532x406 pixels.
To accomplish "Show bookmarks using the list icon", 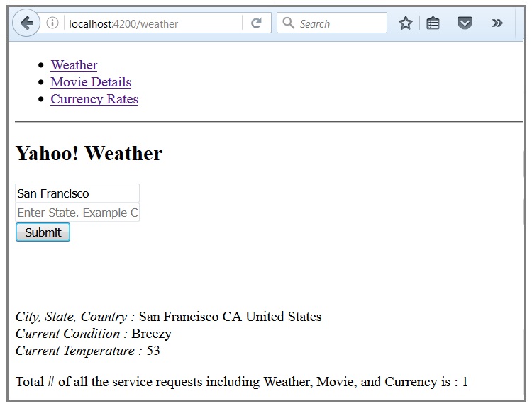I will tap(433, 23).
